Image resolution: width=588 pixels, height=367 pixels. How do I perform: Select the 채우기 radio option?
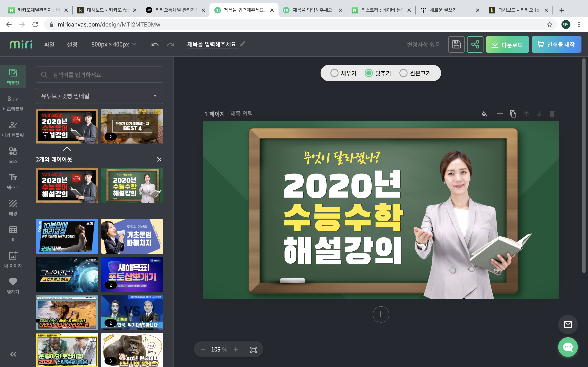(334, 73)
